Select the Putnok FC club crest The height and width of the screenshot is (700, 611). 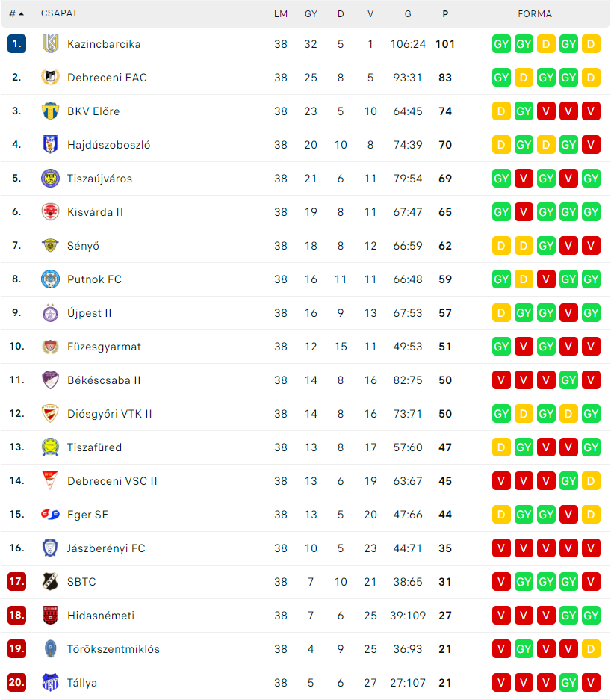(x=51, y=279)
